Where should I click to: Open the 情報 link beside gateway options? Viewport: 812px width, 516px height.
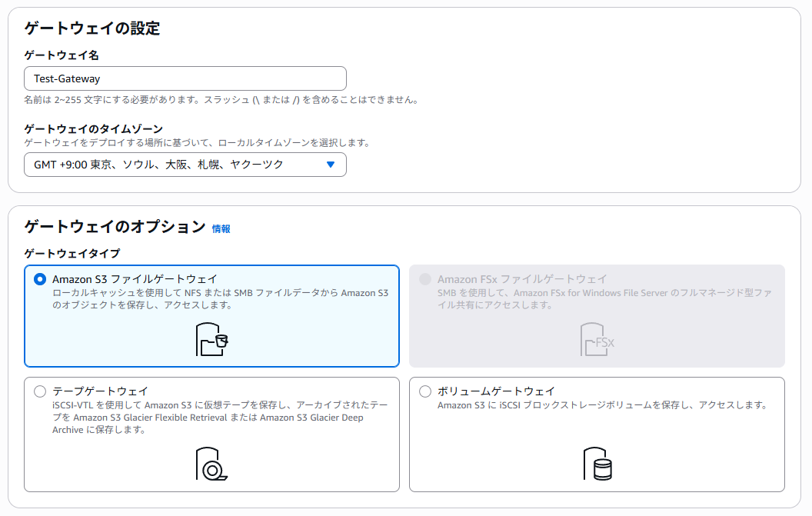coord(221,229)
